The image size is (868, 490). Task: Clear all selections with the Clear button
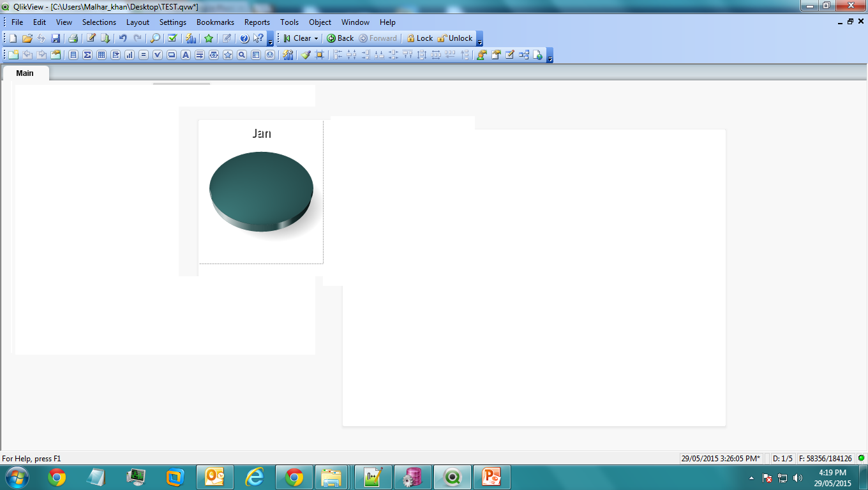[297, 38]
